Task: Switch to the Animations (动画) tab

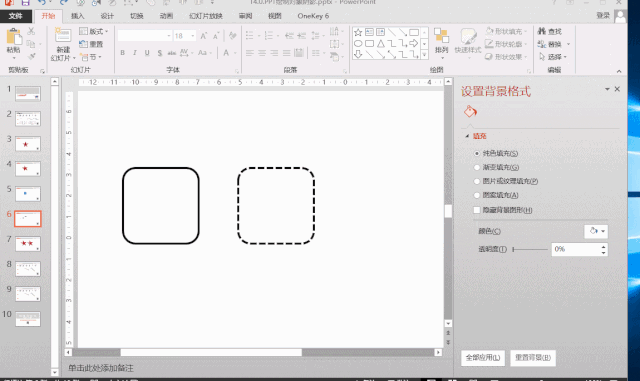Action: pos(166,16)
